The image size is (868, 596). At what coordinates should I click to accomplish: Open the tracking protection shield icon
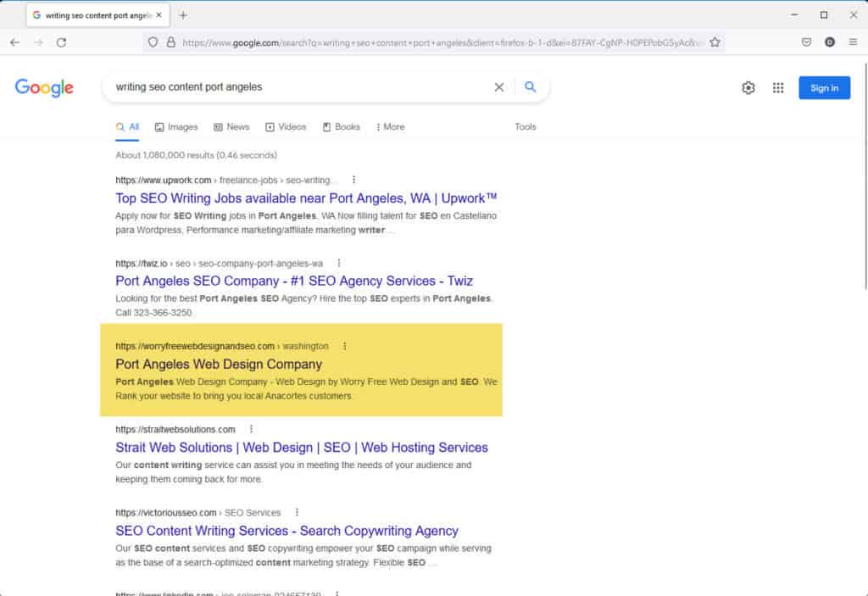click(x=153, y=42)
